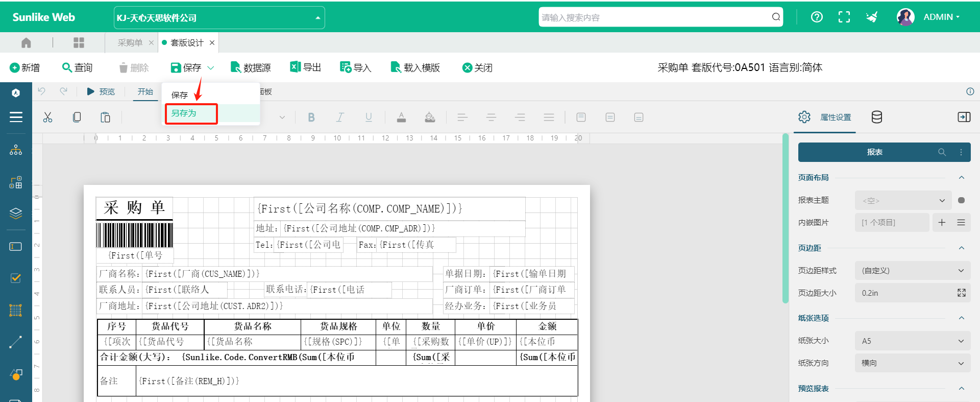Open the hierarchy tree sidebar icon
The width and height of the screenshot is (980, 402).
click(16, 150)
